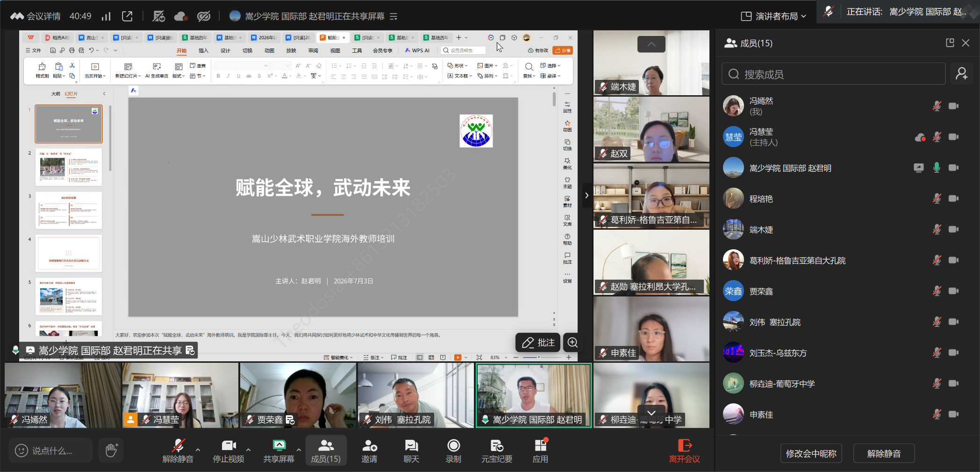Open the 图片 picture dropdown
The image size is (980, 472).
point(487,66)
